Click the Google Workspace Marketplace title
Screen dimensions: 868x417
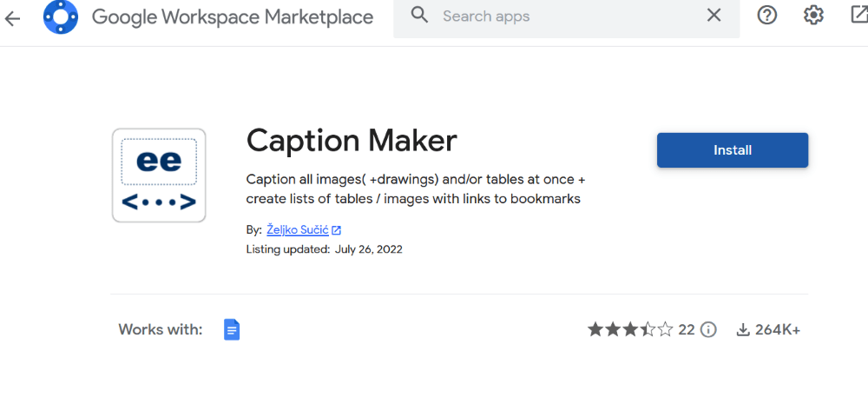(x=233, y=17)
